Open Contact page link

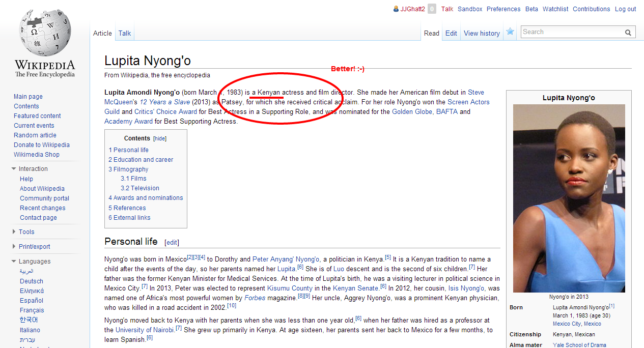pyautogui.click(x=38, y=218)
